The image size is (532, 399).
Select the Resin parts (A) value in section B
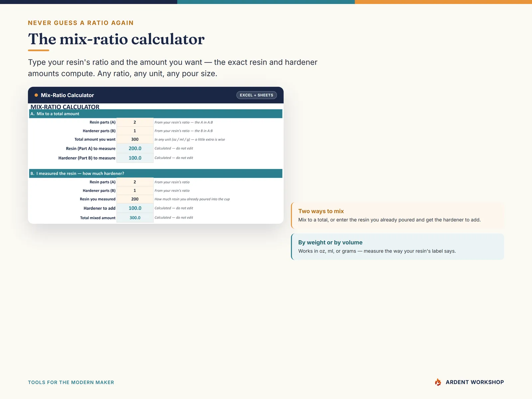(x=135, y=182)
